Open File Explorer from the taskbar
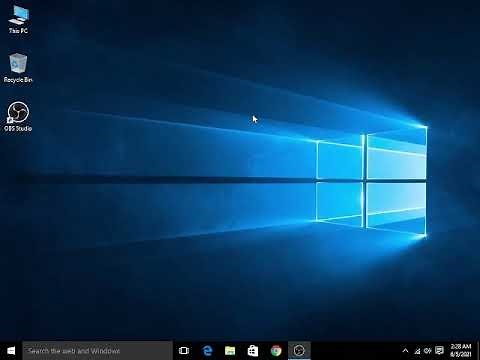 coord(230,351)
